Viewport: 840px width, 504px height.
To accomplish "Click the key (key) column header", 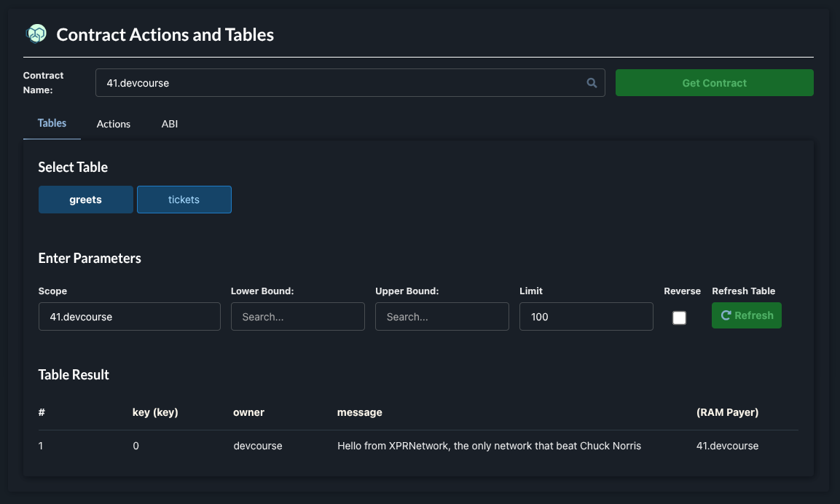I will [155, 412].
